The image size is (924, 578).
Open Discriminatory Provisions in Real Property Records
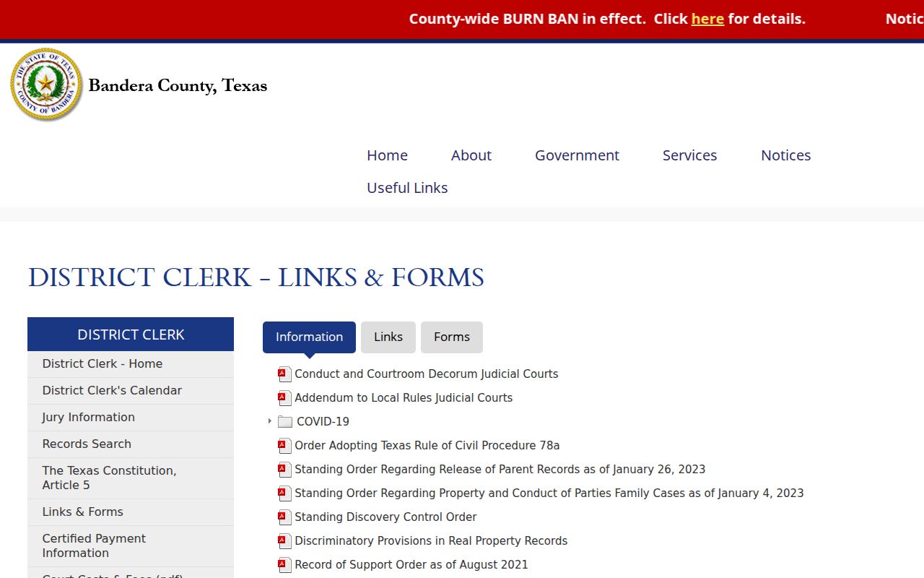pyautogui.click(x=431, y=541)
